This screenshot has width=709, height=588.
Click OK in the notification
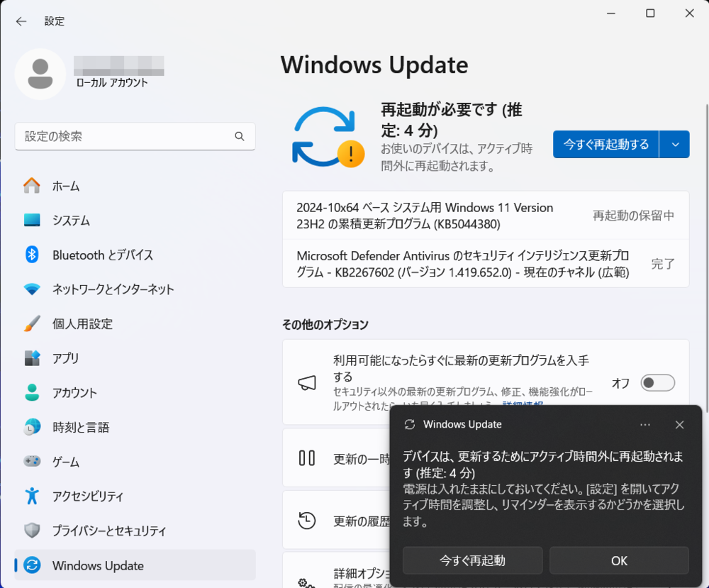tap(619, 560)
